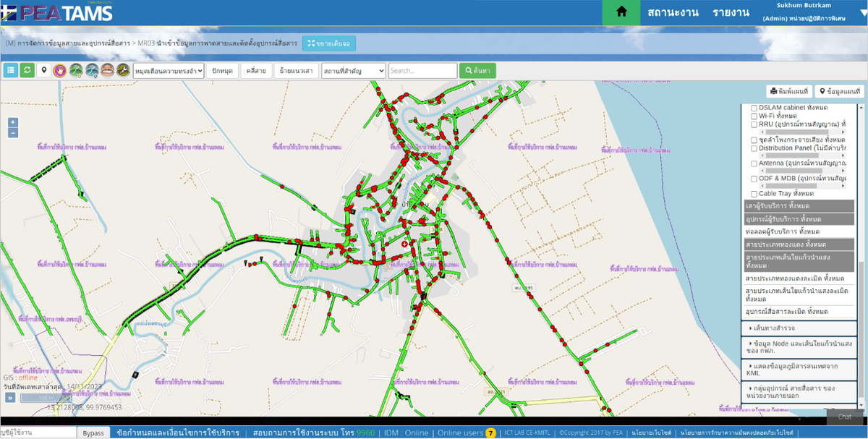Screen dimensions: 868x439
Task: Click the home icon in top navigation
Action: point(621,12)
